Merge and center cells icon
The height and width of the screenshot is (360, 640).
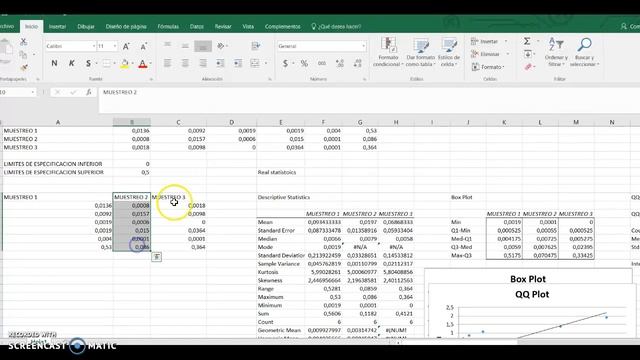pos(255,63)
